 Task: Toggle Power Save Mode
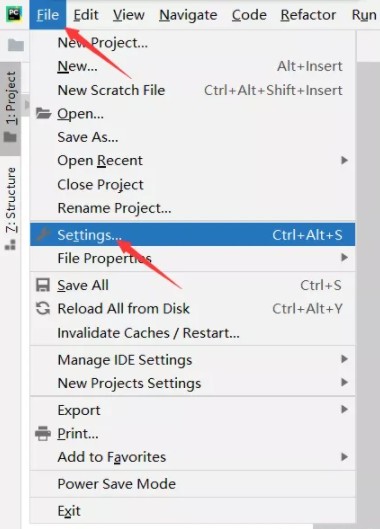[192, 484]
